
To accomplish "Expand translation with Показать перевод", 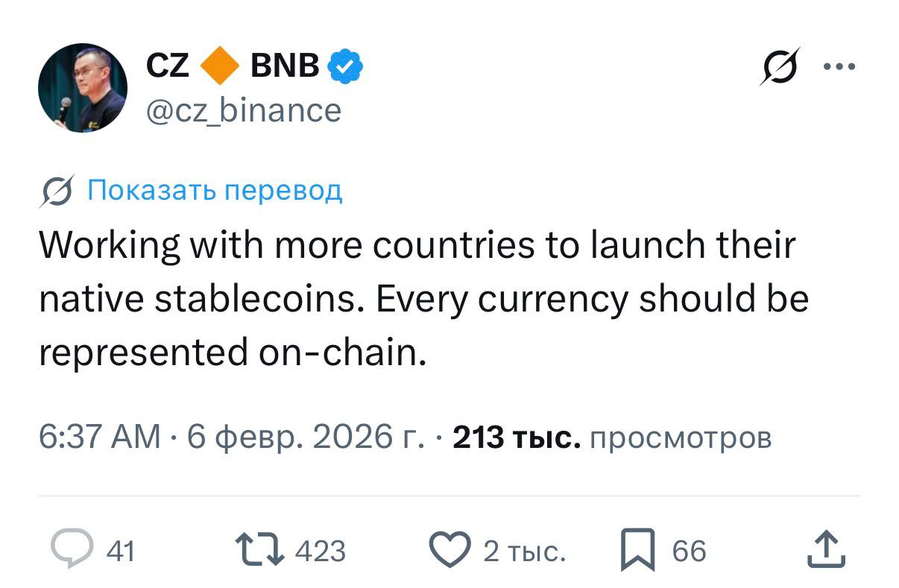I will 214,191.
